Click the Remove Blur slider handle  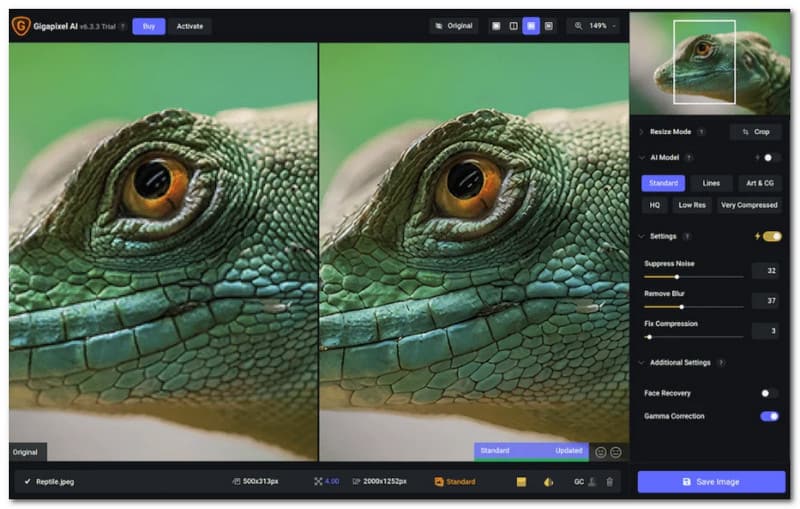tap(682, 307)
